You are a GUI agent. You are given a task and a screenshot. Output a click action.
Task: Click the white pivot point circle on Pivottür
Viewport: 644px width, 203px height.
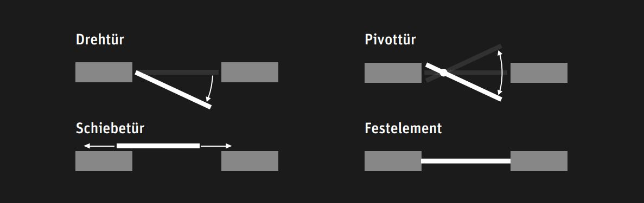coord(443,73)
